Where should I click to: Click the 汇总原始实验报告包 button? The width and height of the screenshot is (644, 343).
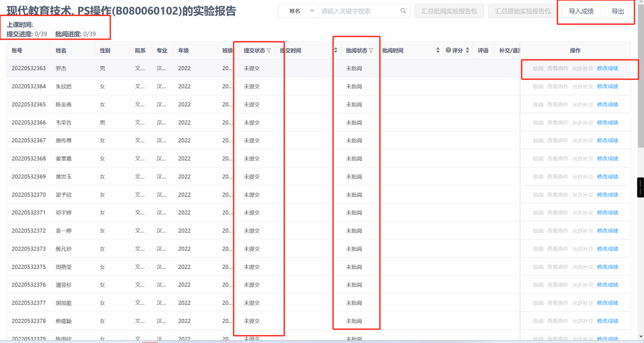coord(522,11)
